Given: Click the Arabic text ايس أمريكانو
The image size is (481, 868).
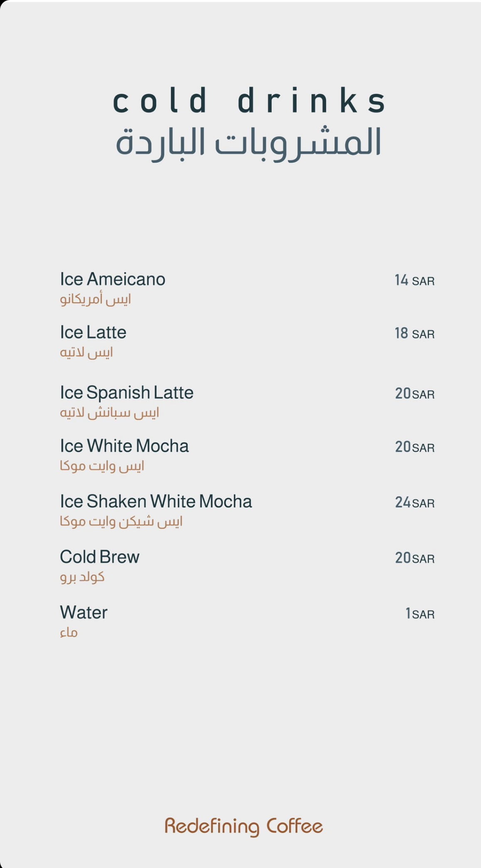Looking at the screenshot, I should (95, 299).
